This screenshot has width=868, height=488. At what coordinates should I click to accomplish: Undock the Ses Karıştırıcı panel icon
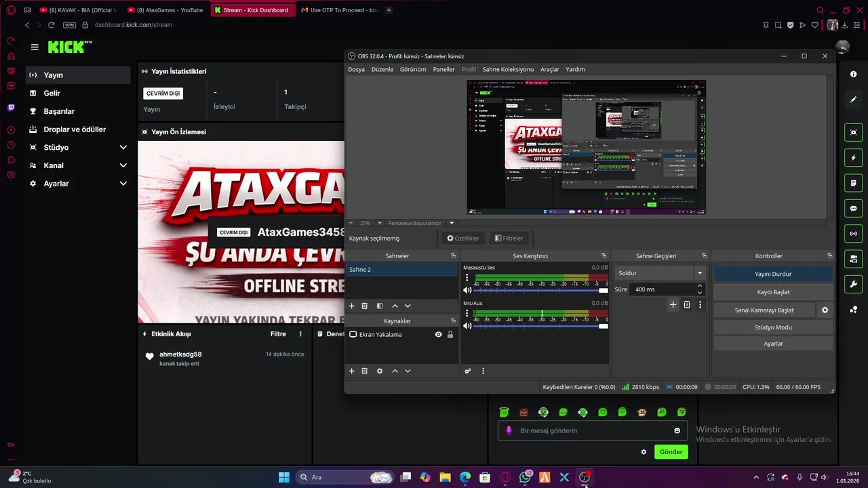pyautogui.click(x=604, y=256)
